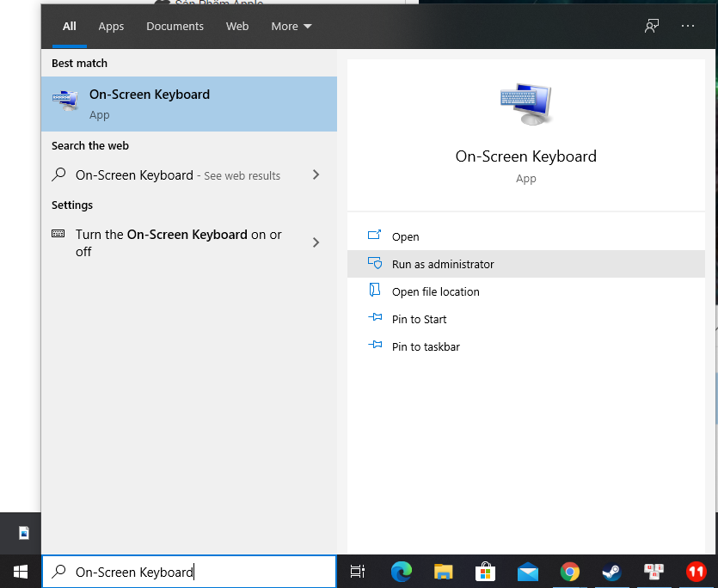Image resolution: width=718 pixels, height=588 pixels.
Task: Open File Explorer from the taskbar
Action: click(x=443, y=572)
